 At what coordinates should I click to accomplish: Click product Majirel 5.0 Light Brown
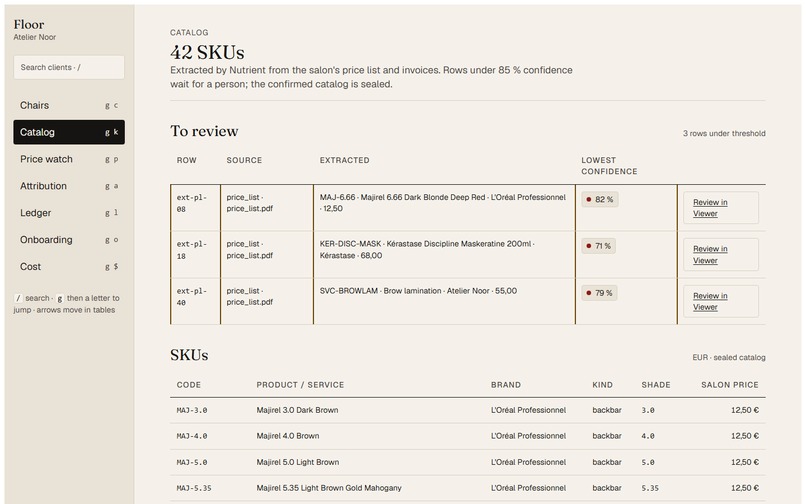click(x=298, y=462)
